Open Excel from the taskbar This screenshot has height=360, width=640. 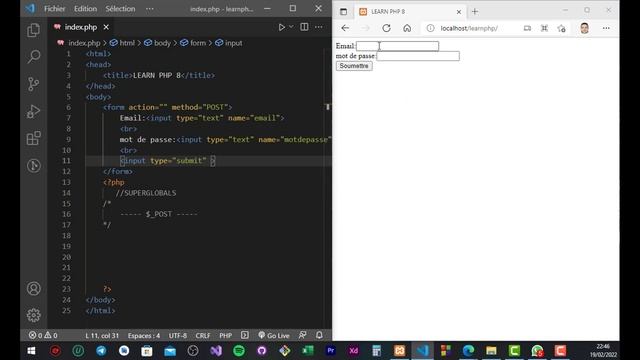[308, 351]
